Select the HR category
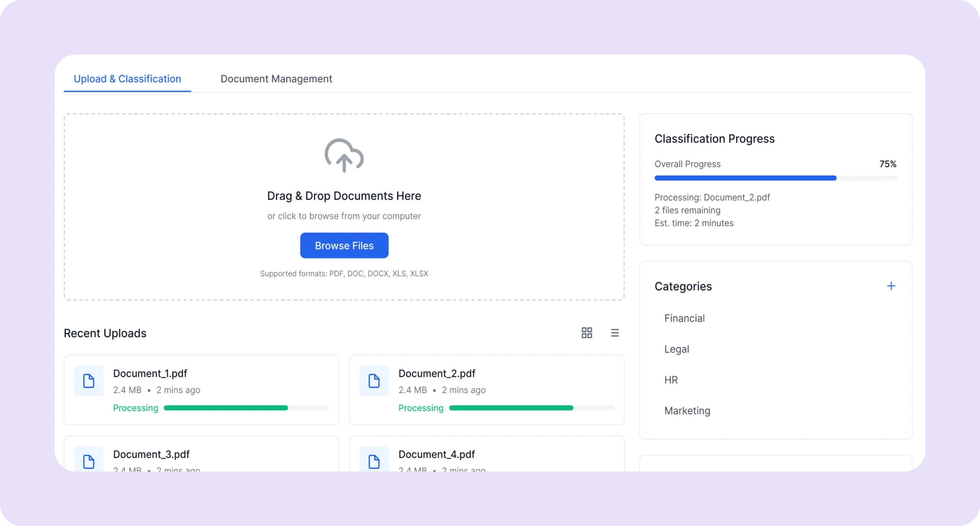Screen dimensions: 980x526 point(671,380)
